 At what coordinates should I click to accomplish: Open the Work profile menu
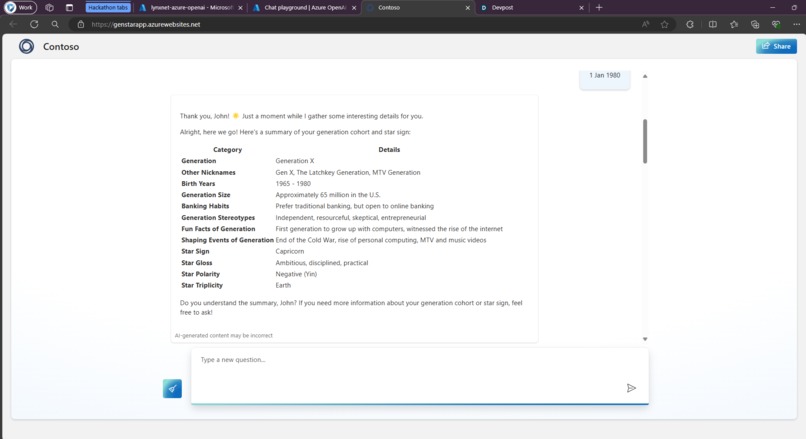20,8
